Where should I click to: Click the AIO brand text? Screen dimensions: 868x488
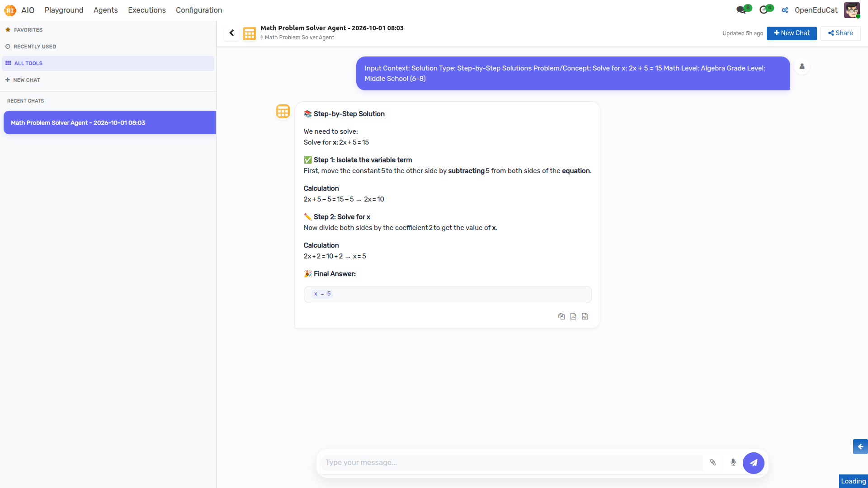click(28, 10)
